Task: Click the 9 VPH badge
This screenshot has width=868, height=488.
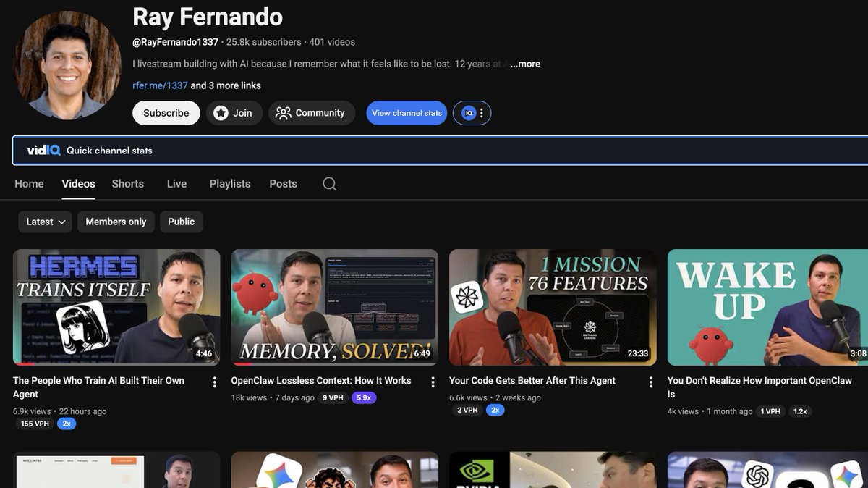Action: (x=333, y=397)
